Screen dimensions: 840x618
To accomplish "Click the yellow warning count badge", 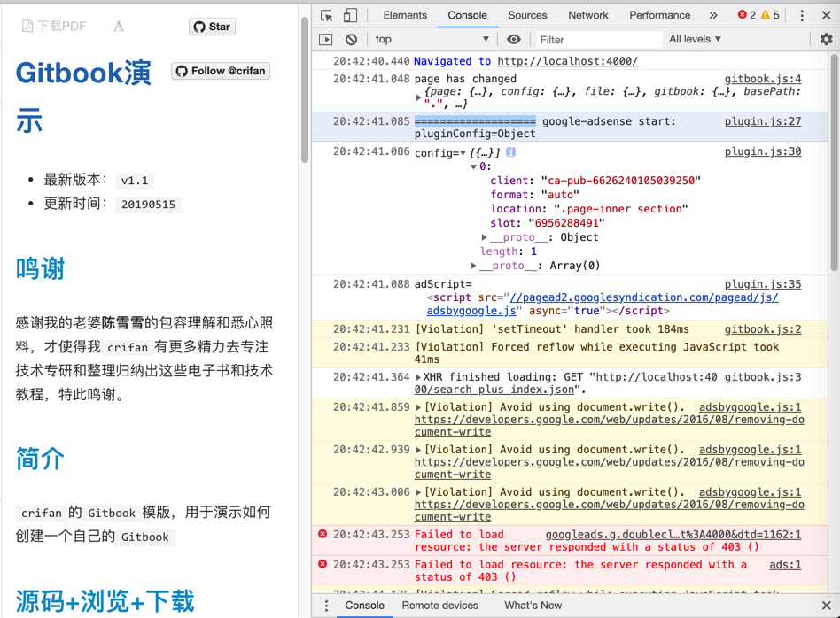I will pos(770,15).
